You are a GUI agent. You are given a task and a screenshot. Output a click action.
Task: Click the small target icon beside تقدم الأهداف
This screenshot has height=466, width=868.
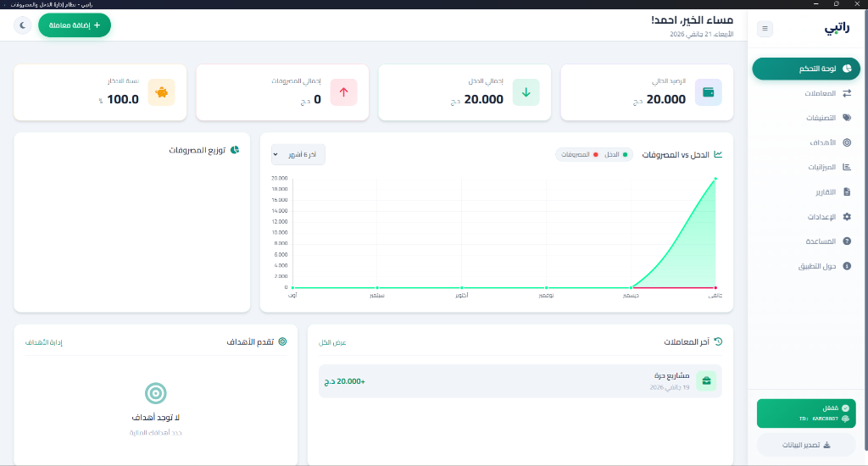click(x=282, y=341)
